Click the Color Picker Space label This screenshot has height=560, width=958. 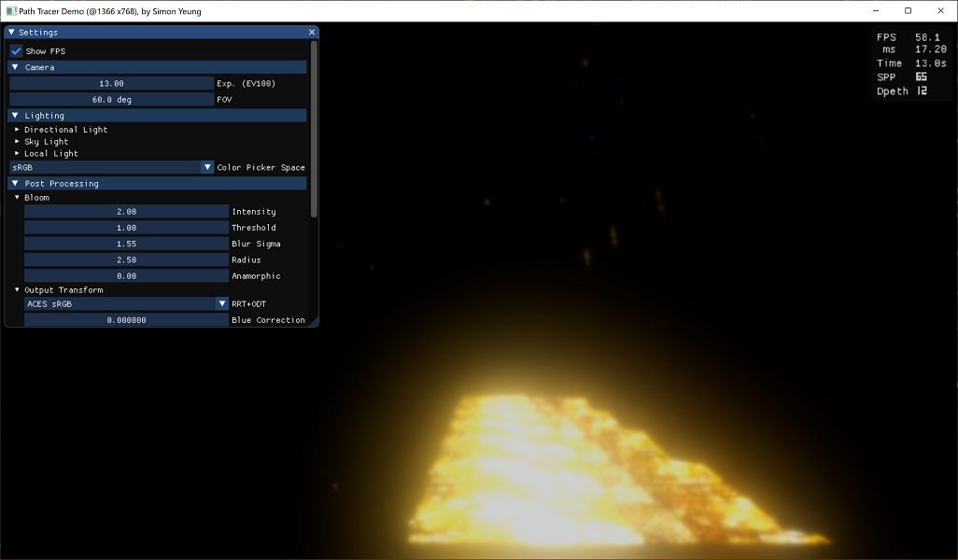point(261,167)
